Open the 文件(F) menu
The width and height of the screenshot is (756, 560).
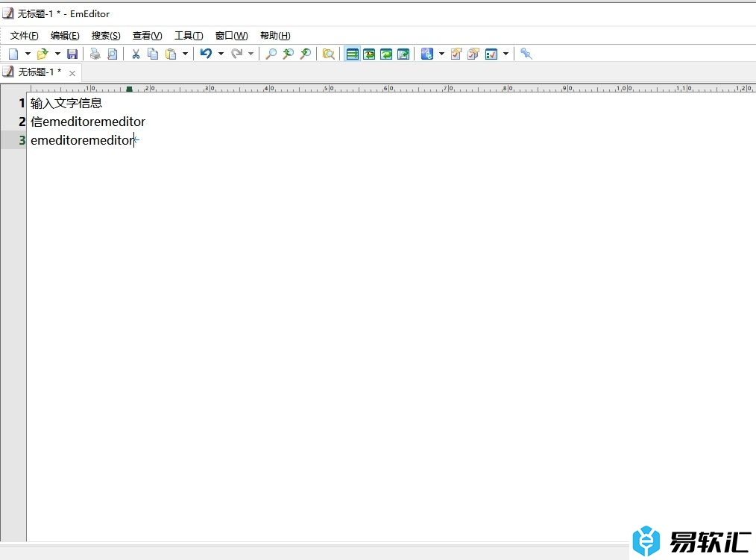click(x=24, y=36)
